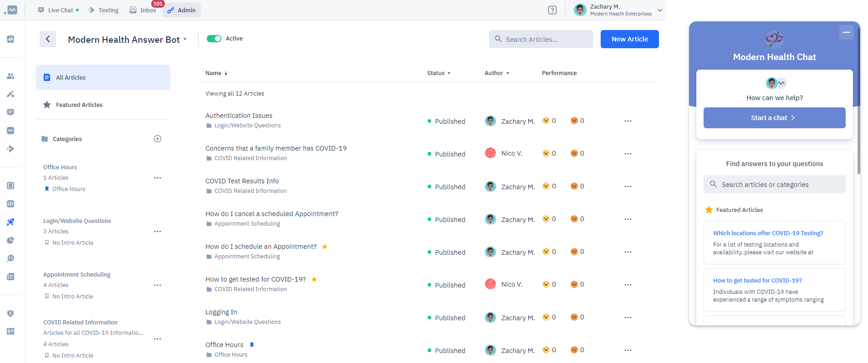Click the app logo in top-left corner
Viewport: 868px width, 363px height.
coord(10,10)
